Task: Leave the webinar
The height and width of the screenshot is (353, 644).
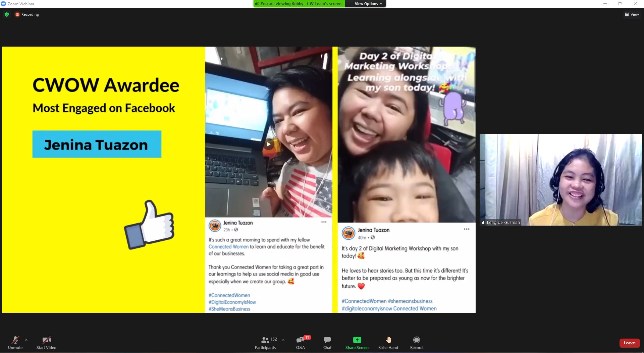Action: (629, 343)
